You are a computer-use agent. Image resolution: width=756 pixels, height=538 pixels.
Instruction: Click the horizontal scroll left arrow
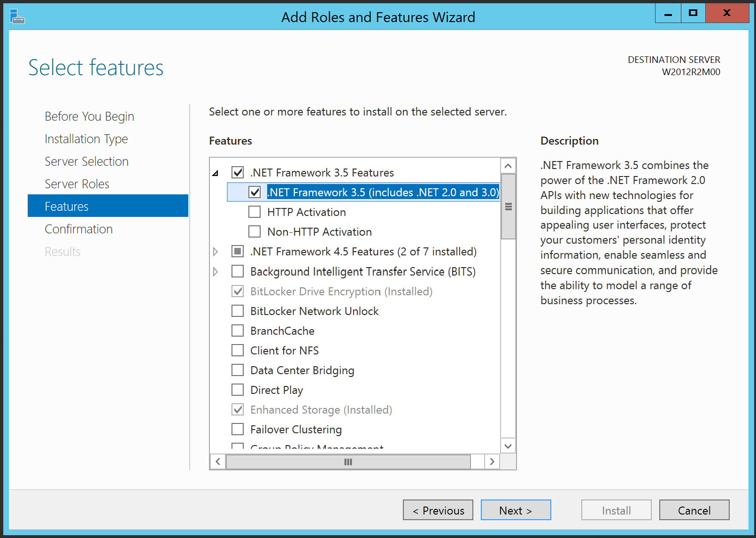218,461
